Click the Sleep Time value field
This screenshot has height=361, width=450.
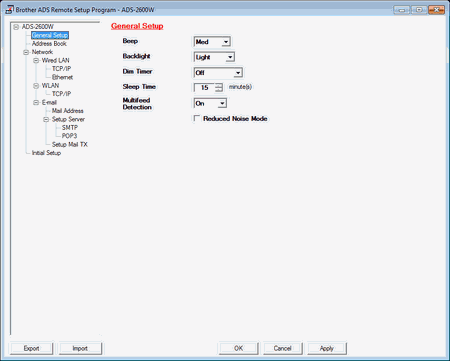[x=204, y=88]
